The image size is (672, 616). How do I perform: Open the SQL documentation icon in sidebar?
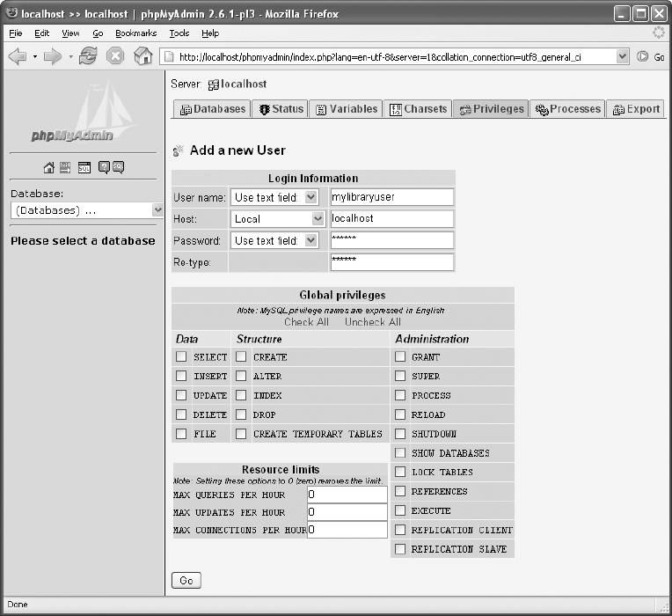click(x=118, y=167)
